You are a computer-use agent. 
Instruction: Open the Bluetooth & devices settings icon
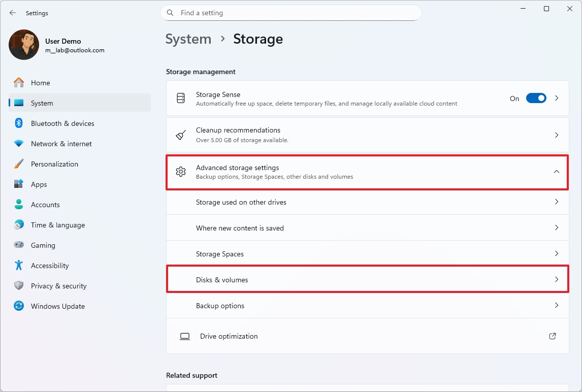(18, 123)
